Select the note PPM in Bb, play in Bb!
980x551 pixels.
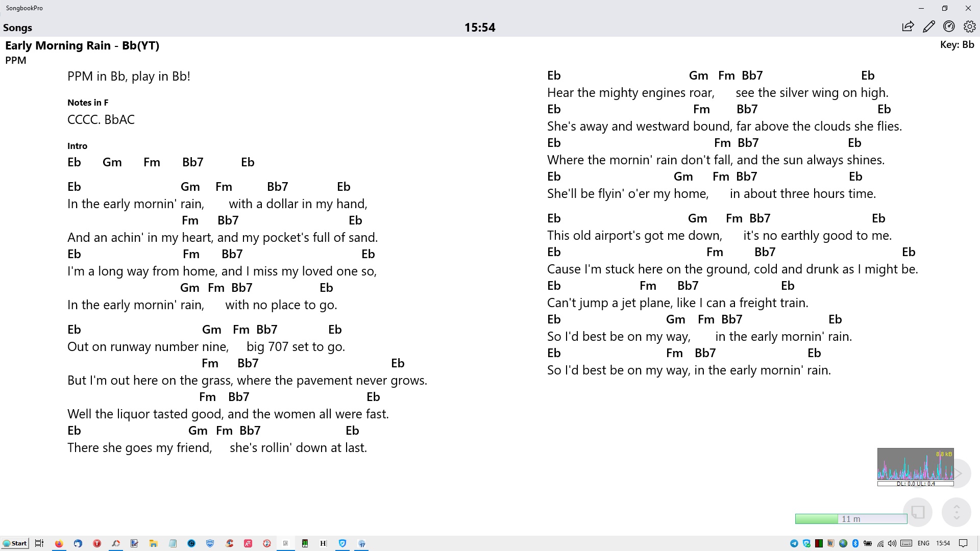pyautogui.click(x=129, y=77)
